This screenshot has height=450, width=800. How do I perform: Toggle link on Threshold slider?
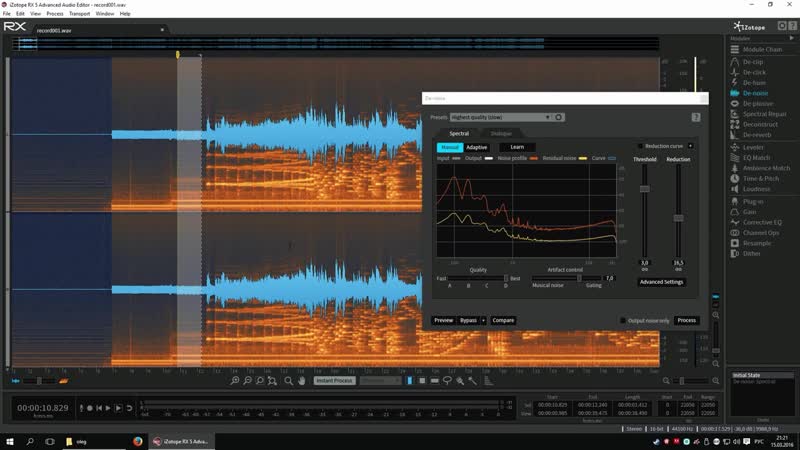tap(645, 269)
